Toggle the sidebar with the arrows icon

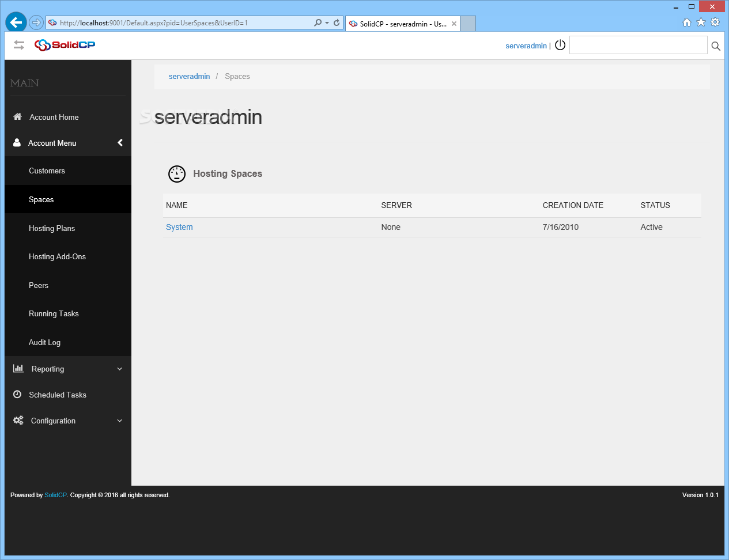pyautogui.click(x=19, y=45)
